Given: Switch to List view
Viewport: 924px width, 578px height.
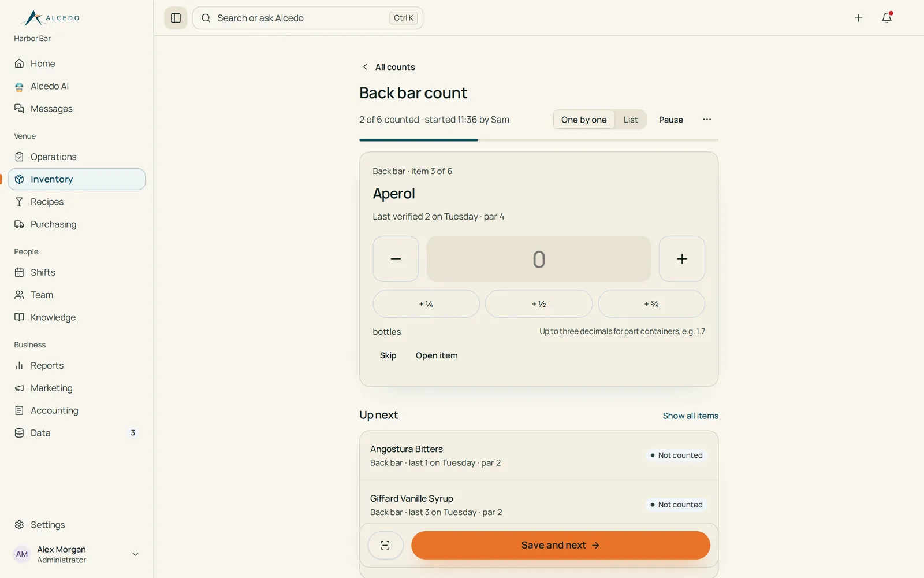Looking at the screenshot, I should click(631, 120).
